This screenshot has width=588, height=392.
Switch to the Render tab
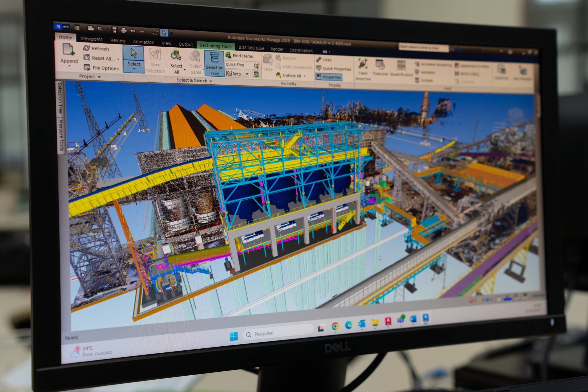[277, 49]
